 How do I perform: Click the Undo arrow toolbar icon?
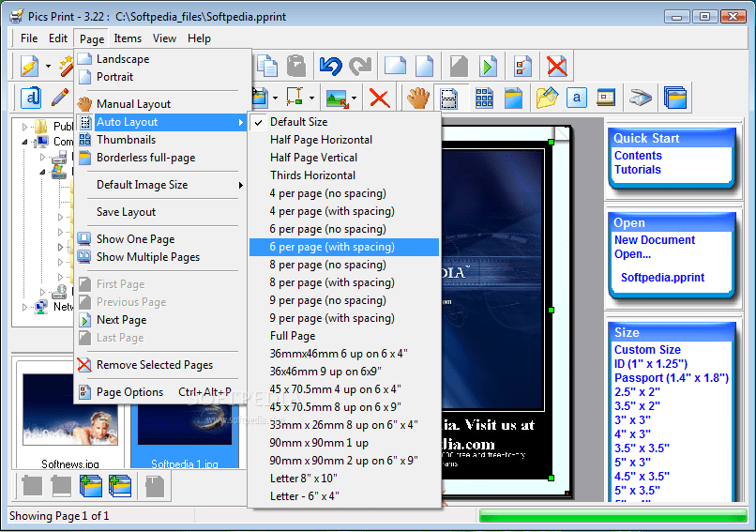pyautogui.click(x=330, y=66)
